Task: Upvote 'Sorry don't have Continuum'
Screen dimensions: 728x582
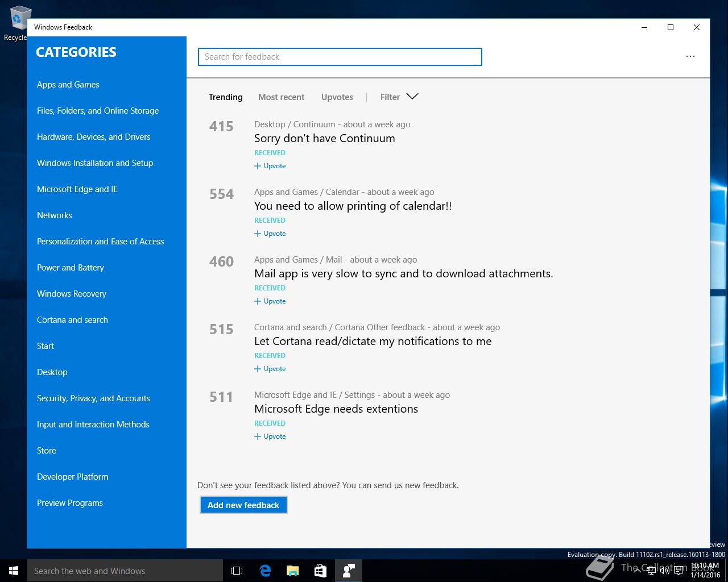Action: click(270, 166)
